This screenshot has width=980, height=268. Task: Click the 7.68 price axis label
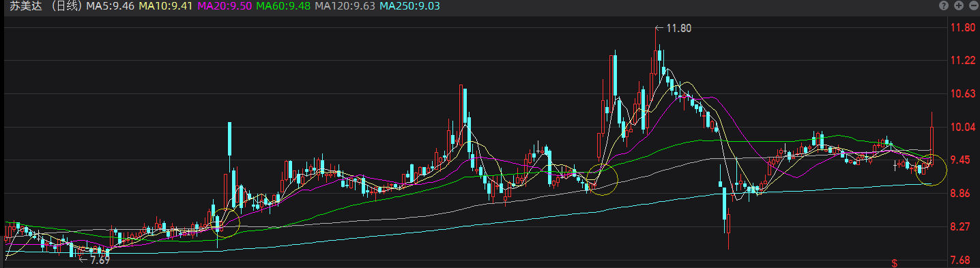tap(961, 260)
